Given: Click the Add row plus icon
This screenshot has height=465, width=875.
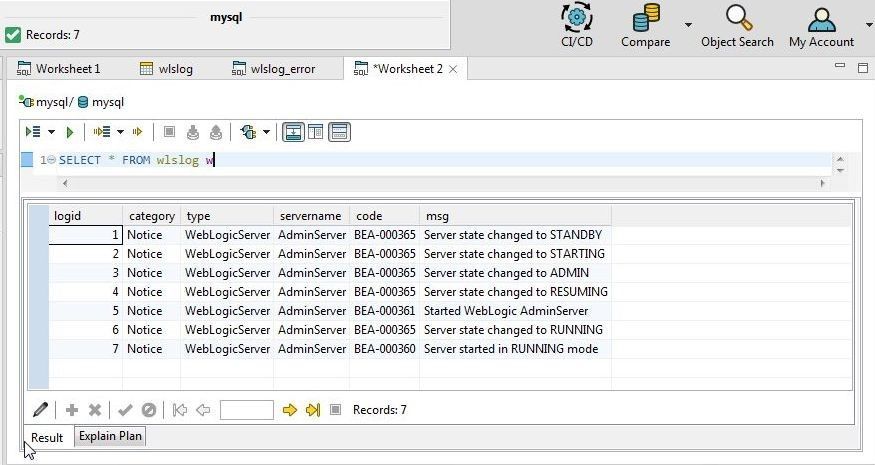Looking at the screenshot, I should 71,410.
